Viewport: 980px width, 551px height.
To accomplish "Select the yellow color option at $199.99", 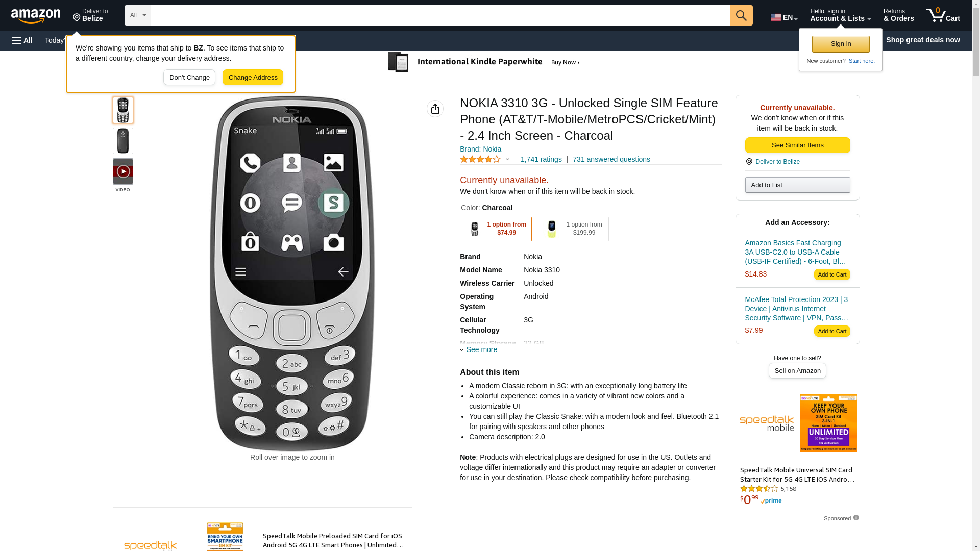I will (x=573, y=229).
